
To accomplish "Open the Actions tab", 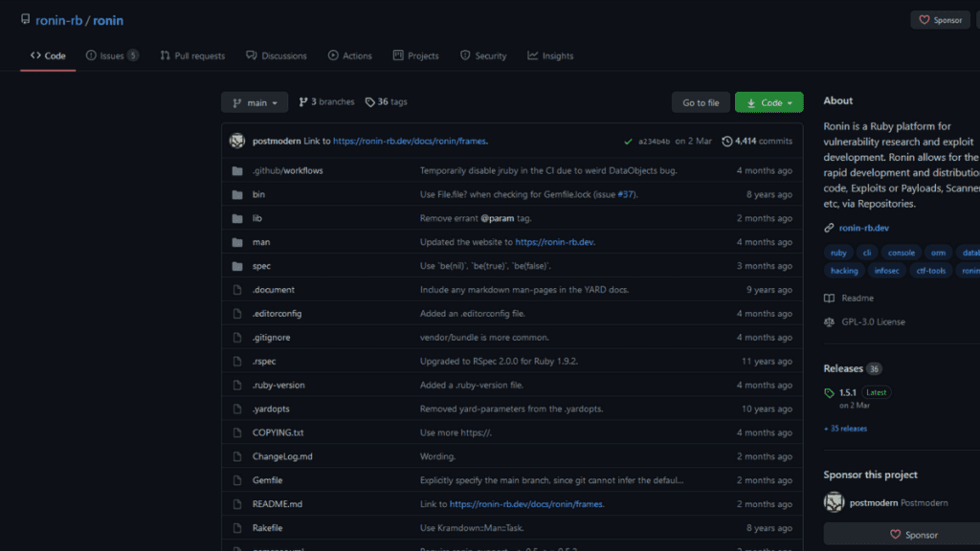I will pyautogui.click(x=350, y=55).
